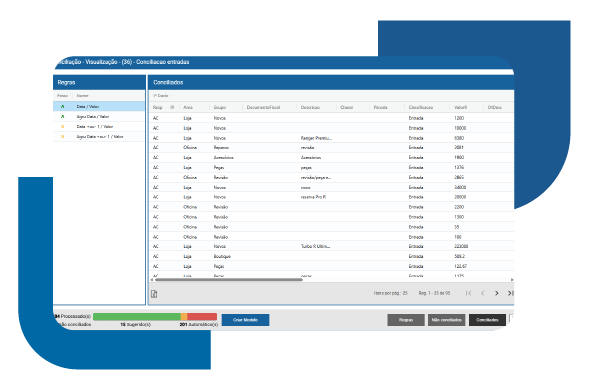This screenshot has width=589, height=382.
Task: Click the 15 Sugerido(s) status text
Action: (x=135, y=325)
